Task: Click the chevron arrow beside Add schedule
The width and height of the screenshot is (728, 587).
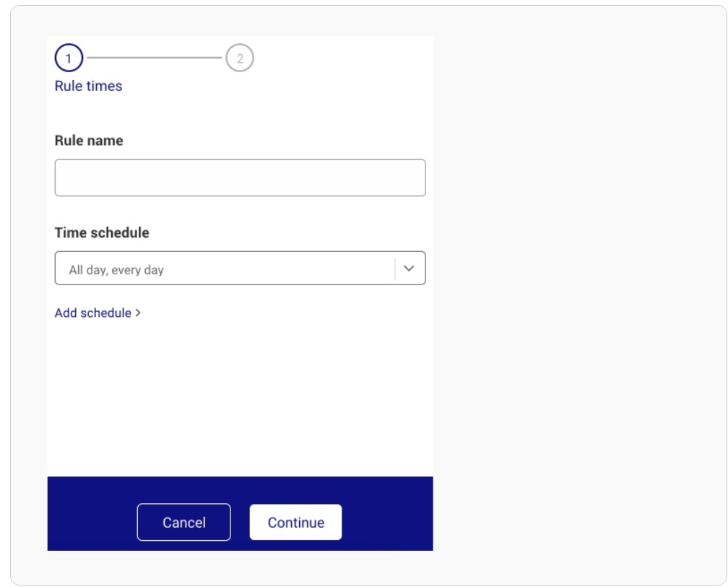Action: [x=138, y=313]
